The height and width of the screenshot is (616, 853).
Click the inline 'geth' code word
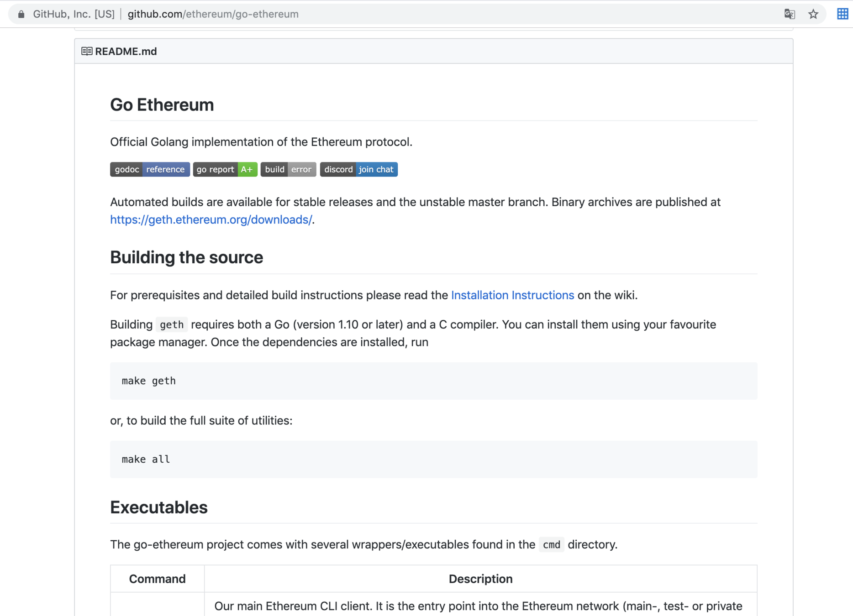pyautogui.click(x=172, y=324)
